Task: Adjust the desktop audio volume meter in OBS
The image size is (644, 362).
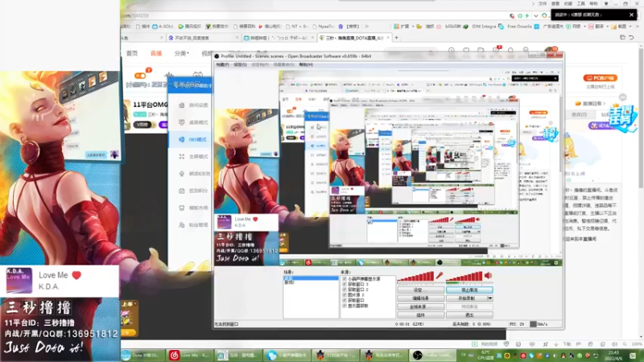Action: [x=464, y=277]
